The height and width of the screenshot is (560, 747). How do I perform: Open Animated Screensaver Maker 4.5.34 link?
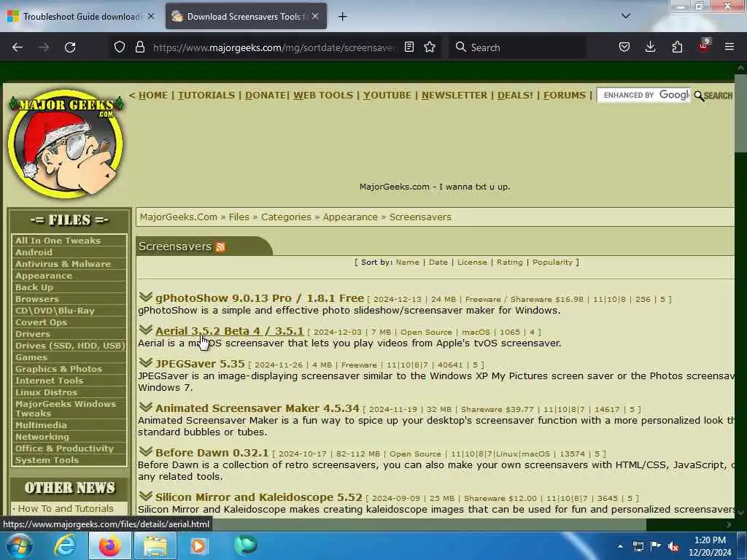click(x=258, y=408)
